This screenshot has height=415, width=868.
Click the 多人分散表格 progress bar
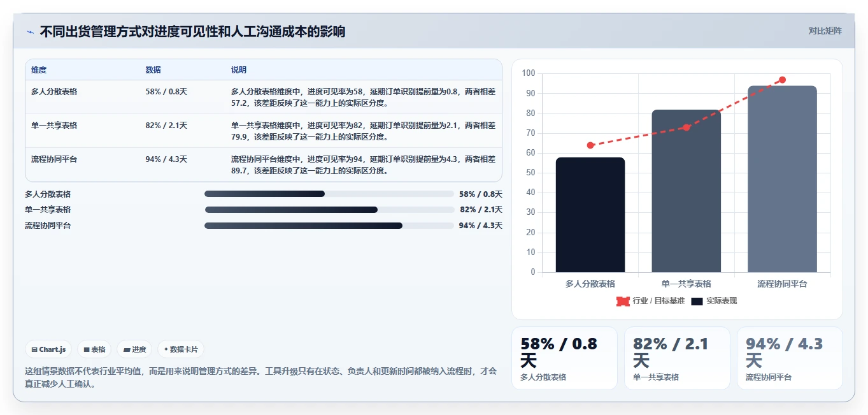click(329, 194)
